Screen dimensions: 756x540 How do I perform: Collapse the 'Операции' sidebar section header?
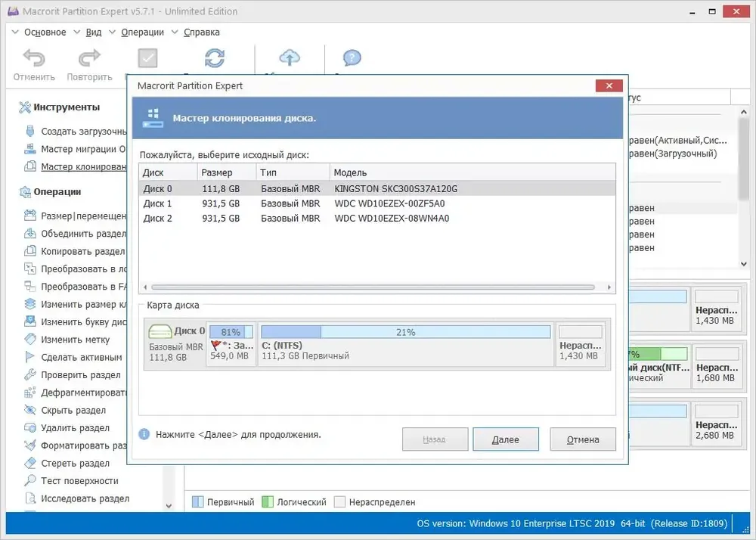pos(57,192)
